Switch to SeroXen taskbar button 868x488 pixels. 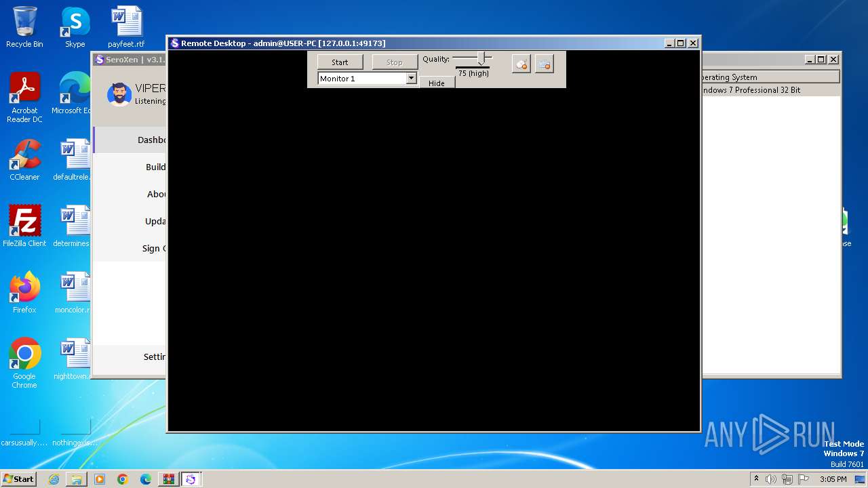[x=191, y=479]
